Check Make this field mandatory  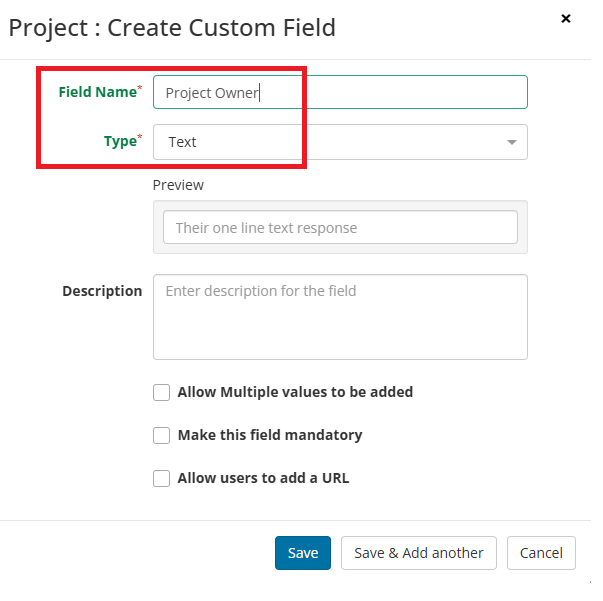[162, 435]
